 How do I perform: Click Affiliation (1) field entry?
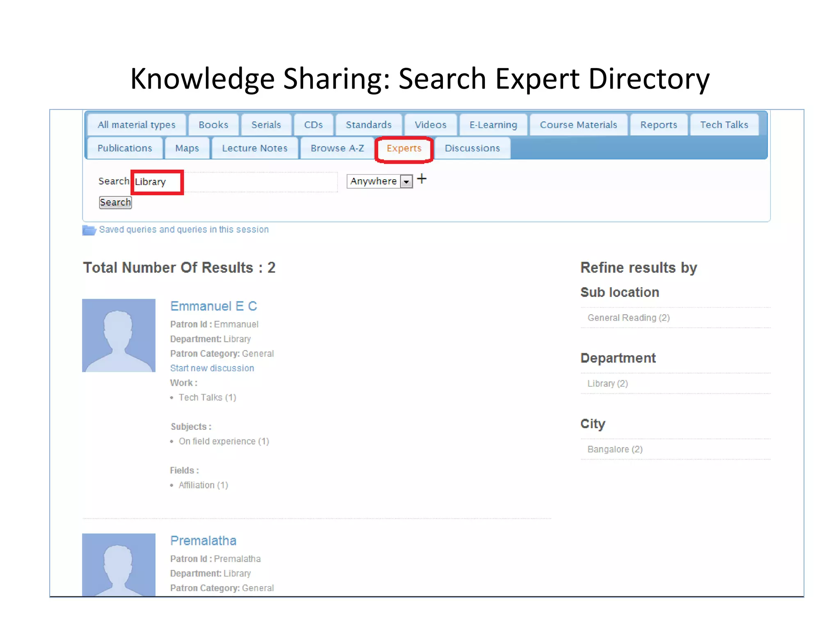point(203,485)
